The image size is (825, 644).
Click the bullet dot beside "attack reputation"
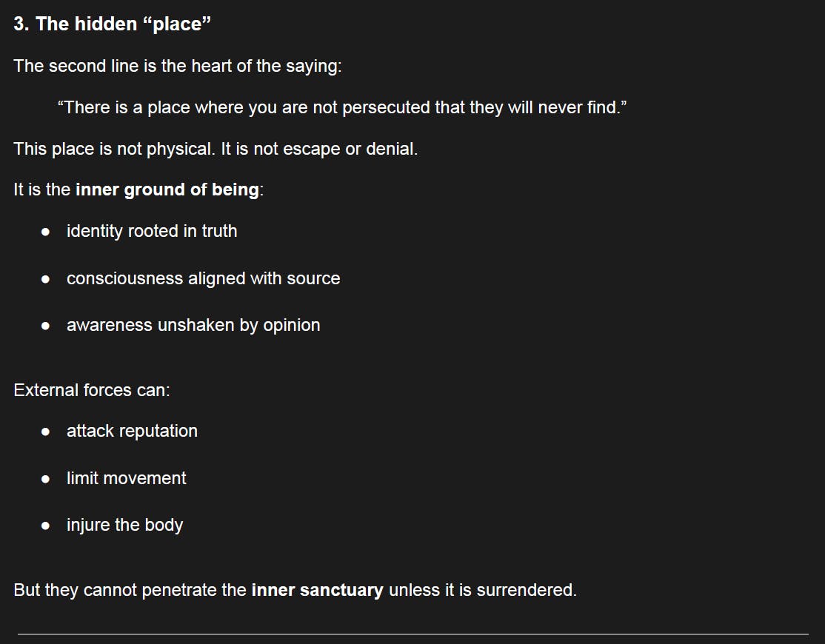click(x=46, y=432)
